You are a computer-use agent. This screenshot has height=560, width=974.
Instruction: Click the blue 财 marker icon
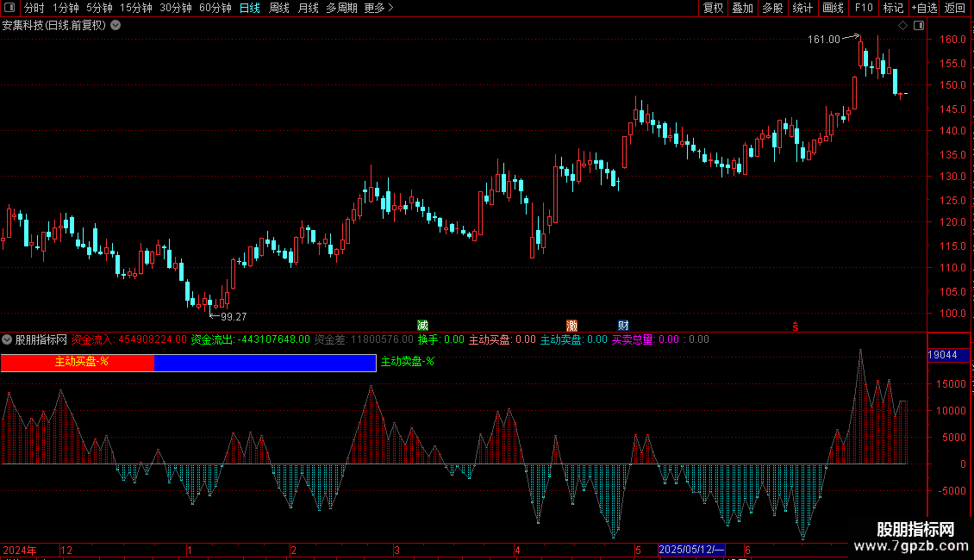(623, 326)
